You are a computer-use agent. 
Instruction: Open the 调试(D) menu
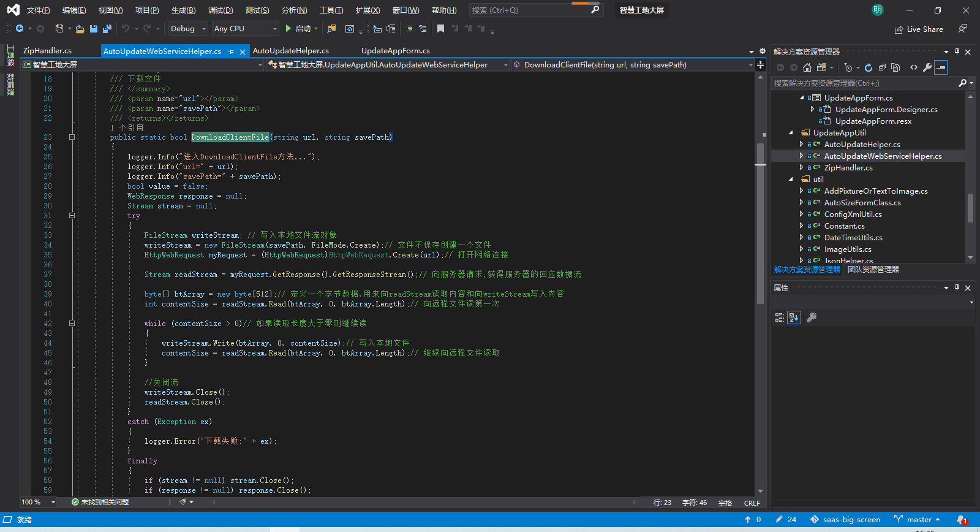(x=221, y=10)
